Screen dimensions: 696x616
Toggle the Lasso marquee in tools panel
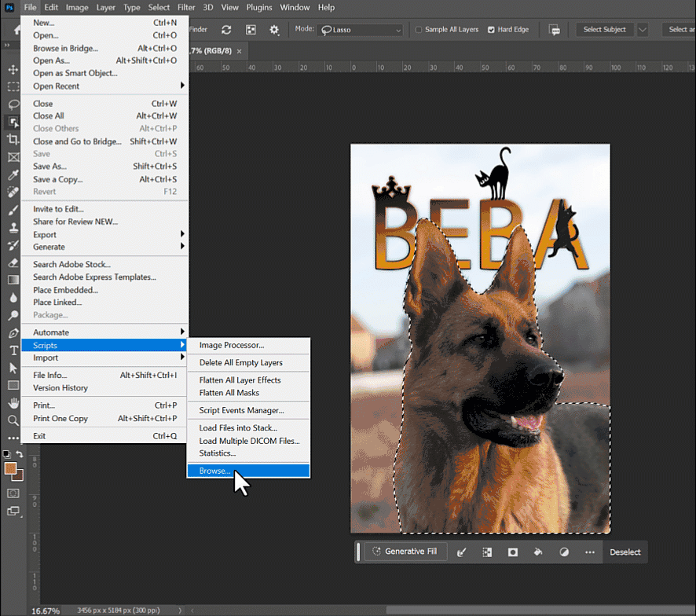click(x=12, y=104)
